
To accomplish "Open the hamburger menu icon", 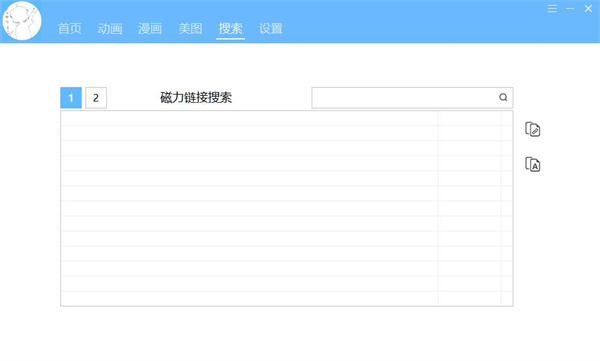I will pyautogui.click(x=552, y=8).
